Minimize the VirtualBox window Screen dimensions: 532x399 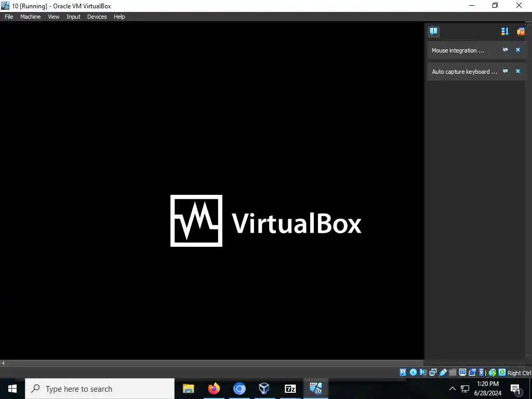(471, 5)
